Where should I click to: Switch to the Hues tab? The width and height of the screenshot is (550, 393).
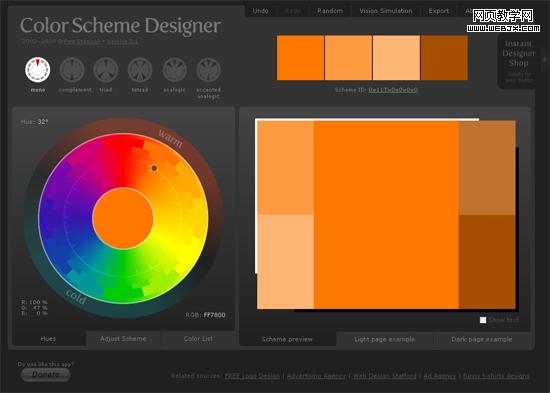[x=48, y=339]
